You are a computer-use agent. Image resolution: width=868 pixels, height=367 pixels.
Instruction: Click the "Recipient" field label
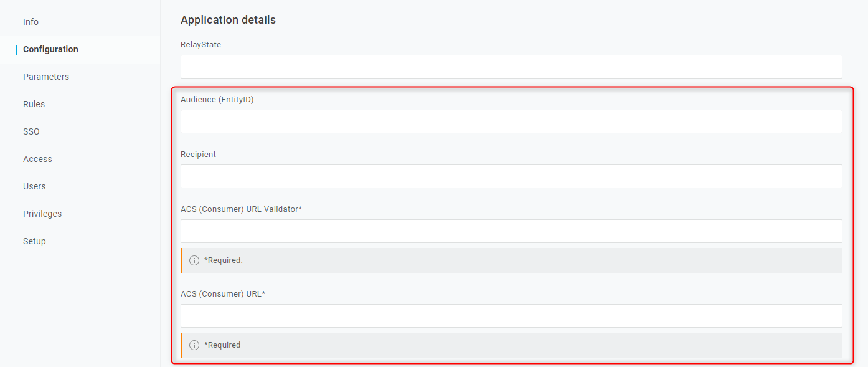(198, 155)
